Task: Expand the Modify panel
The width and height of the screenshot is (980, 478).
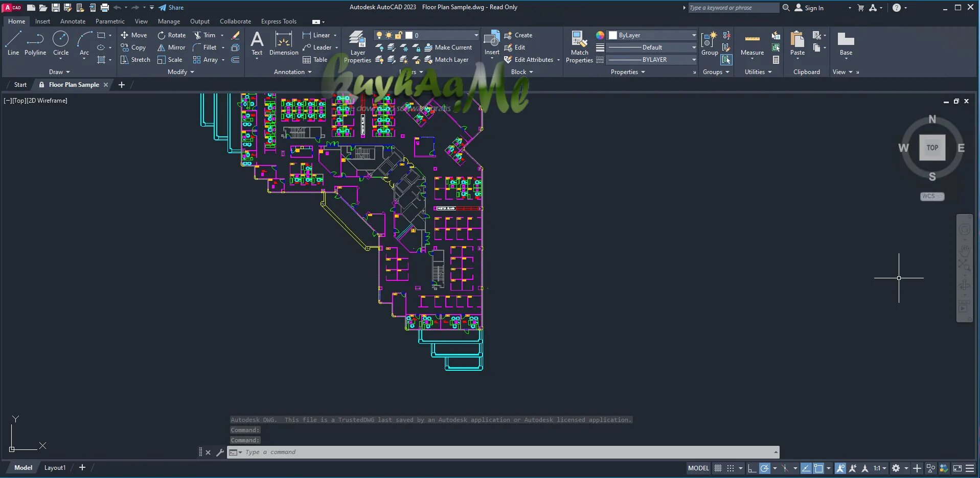Action: pos(181,72)
